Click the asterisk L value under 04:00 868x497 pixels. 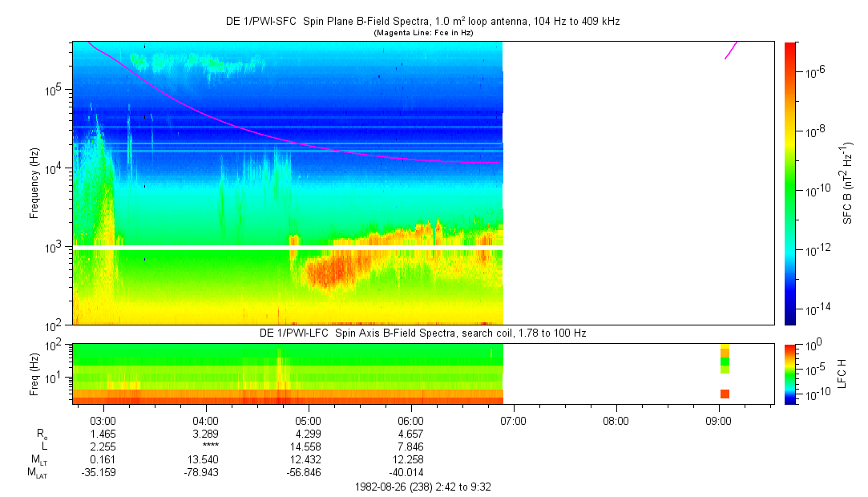pos(206,446)
